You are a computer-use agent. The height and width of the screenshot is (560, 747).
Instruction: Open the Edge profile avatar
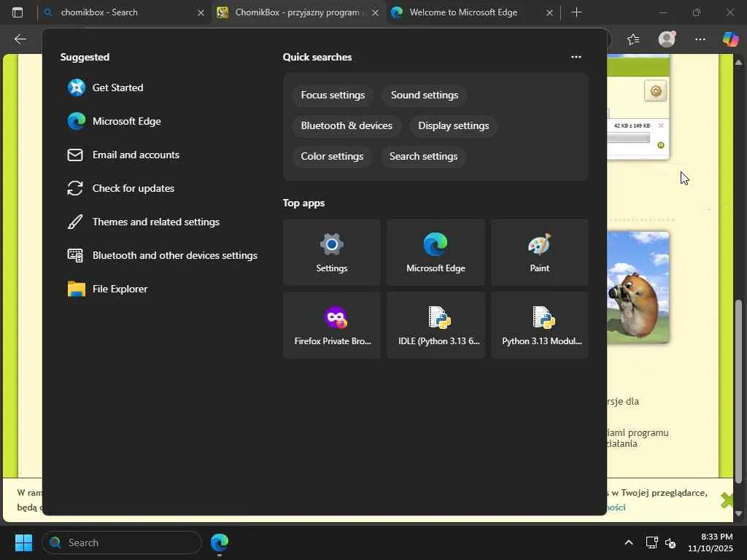(x=667, y=39)
